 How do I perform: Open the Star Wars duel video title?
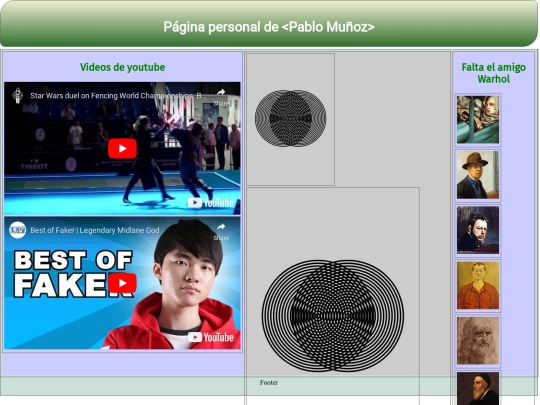(x=118, y=96)
